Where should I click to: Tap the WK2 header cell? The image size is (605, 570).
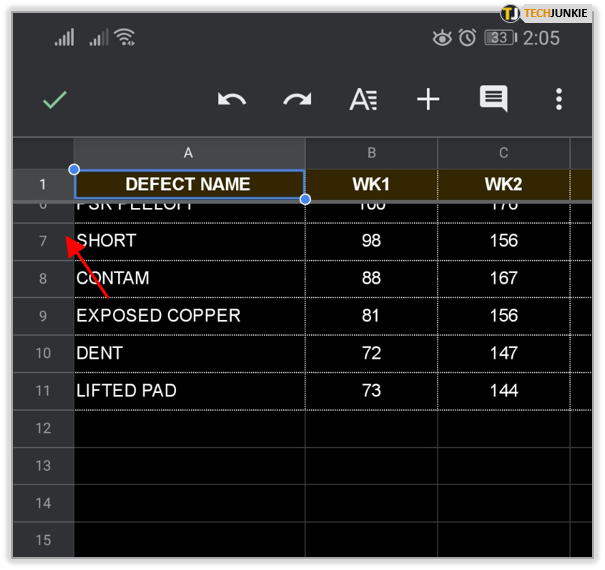click(503, 184)
